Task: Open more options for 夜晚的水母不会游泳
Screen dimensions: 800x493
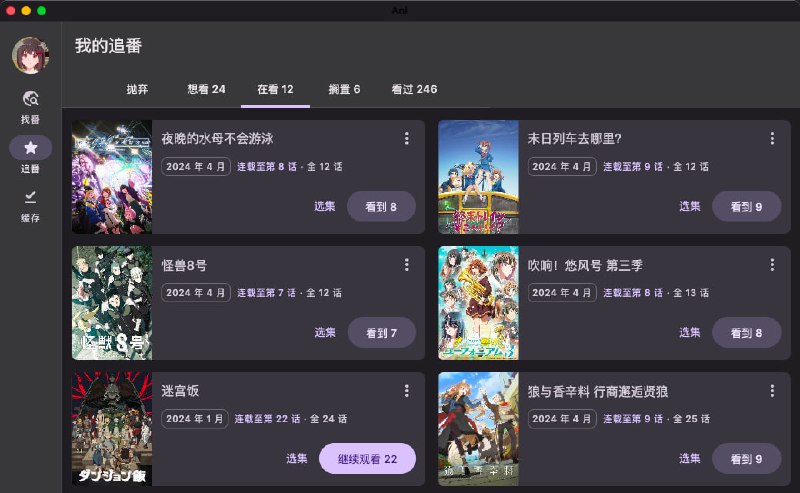Action: pyautogui.click(x=407, y=138)
